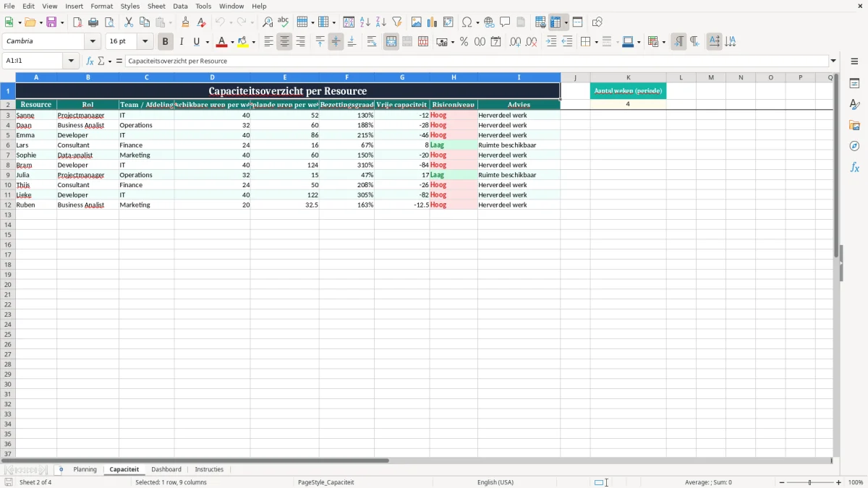Switch to the Planning sheet tab

[x=85, y=469]
